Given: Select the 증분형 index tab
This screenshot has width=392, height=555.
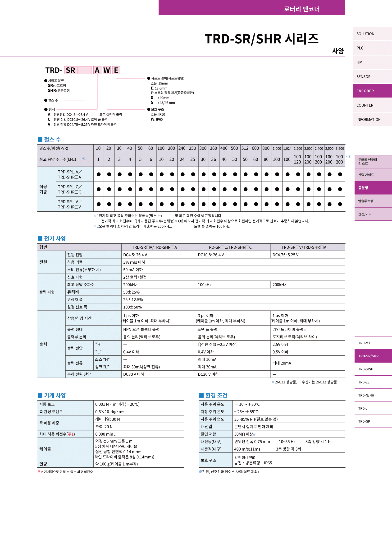Looking at the screenshot, I should pos(373,188).
